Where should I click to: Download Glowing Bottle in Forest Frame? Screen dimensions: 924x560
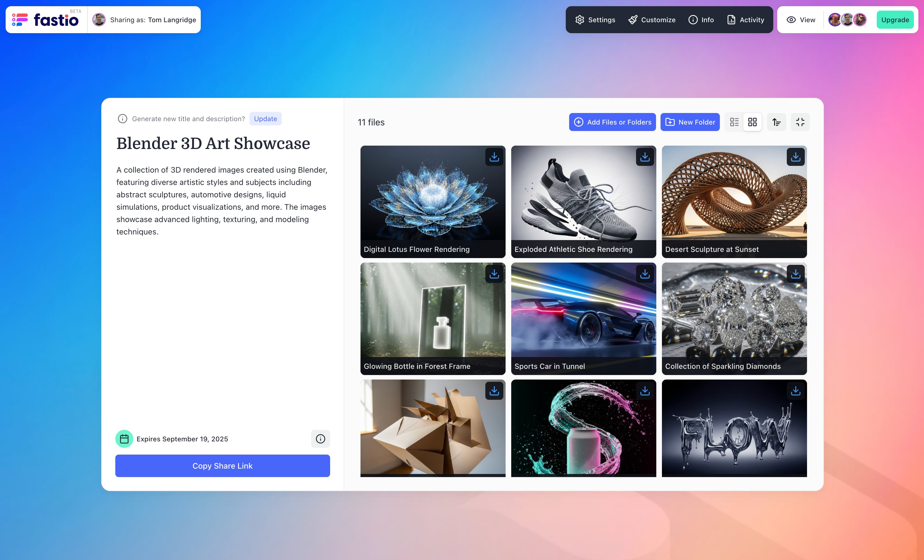[494, 274]
